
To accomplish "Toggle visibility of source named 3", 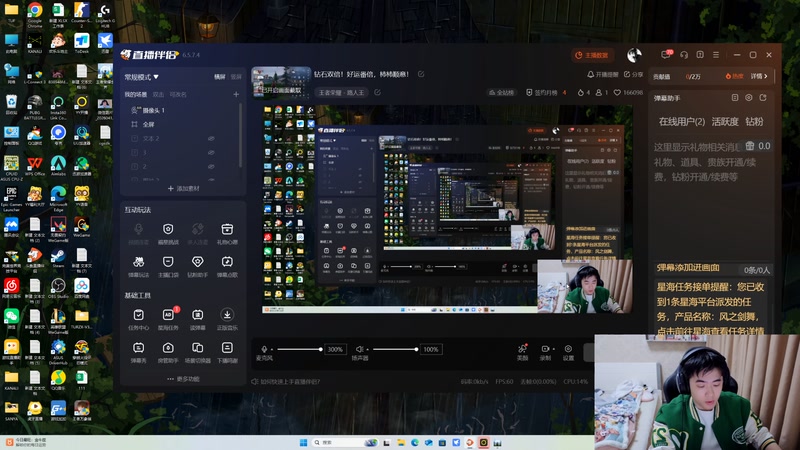I will [211, 153].
